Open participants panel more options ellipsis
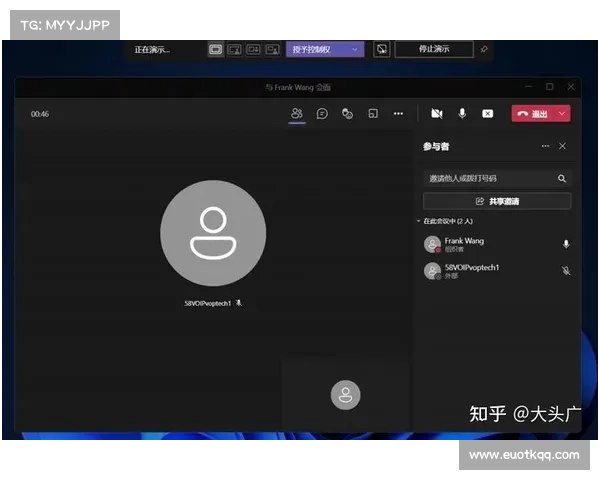 545,146
